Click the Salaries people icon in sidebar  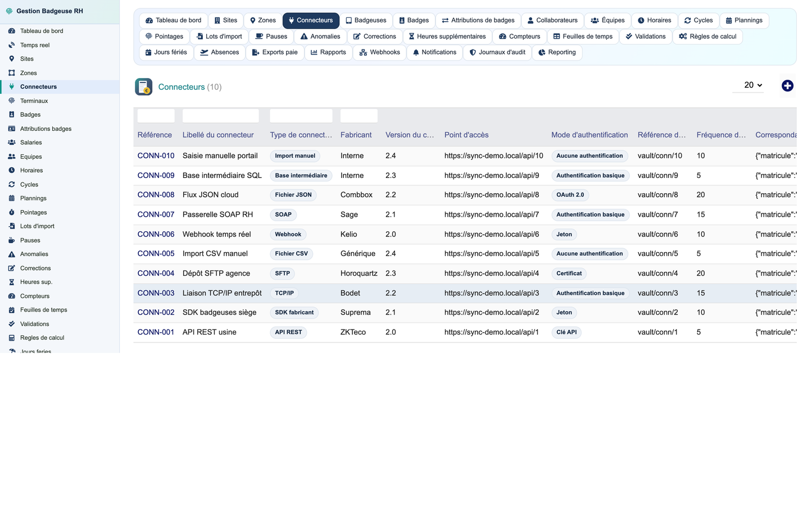point(11,143)
